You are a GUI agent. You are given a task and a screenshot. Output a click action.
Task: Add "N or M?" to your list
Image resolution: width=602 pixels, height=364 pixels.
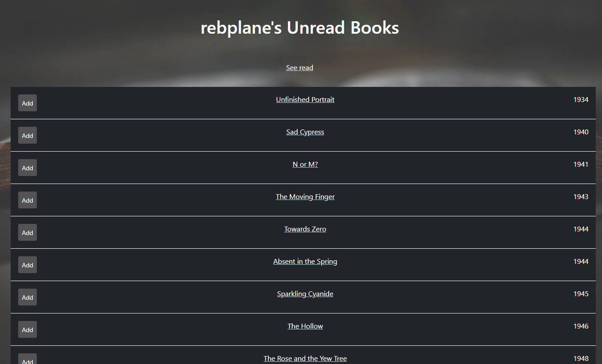(x=27, y=168)
